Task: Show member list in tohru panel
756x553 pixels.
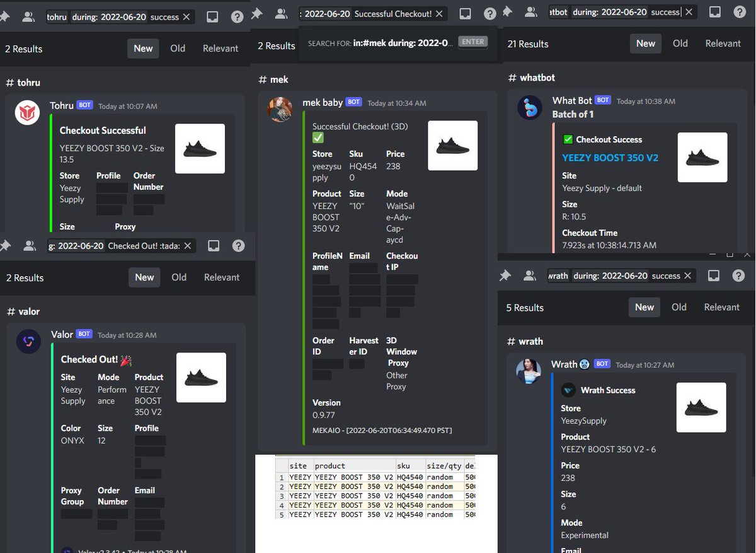Action: (28, 17)
